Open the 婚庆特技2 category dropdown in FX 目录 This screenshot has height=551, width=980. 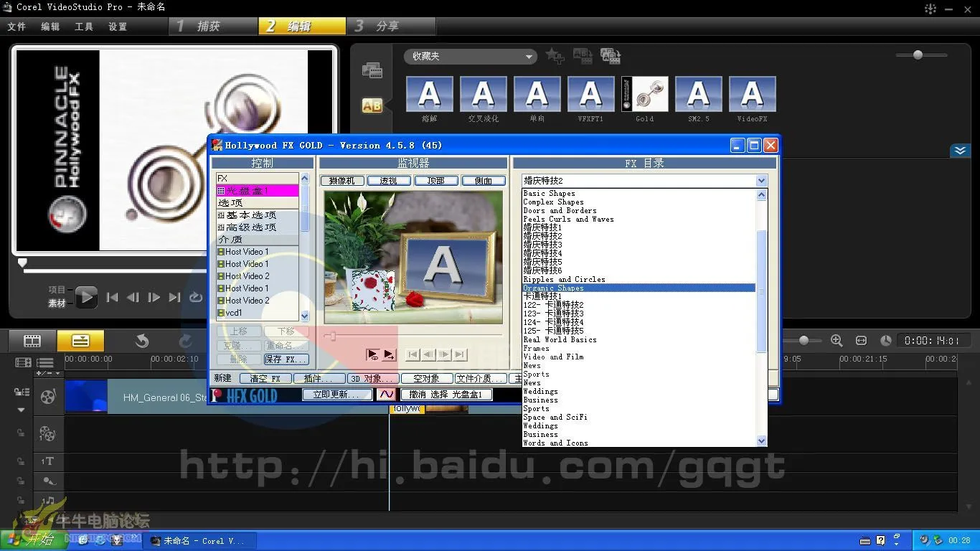tap(760, 180)
